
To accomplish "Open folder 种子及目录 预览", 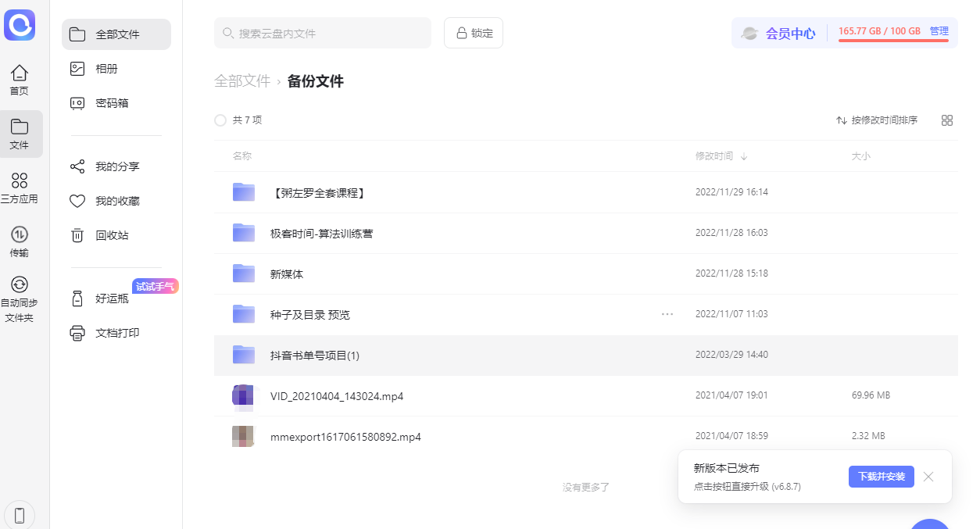I will (x=310, y=315).
